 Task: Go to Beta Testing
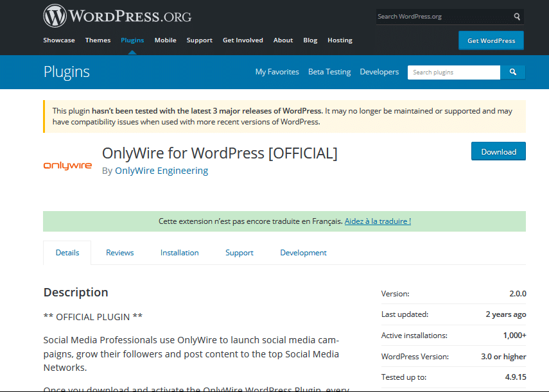coord(329,72)
